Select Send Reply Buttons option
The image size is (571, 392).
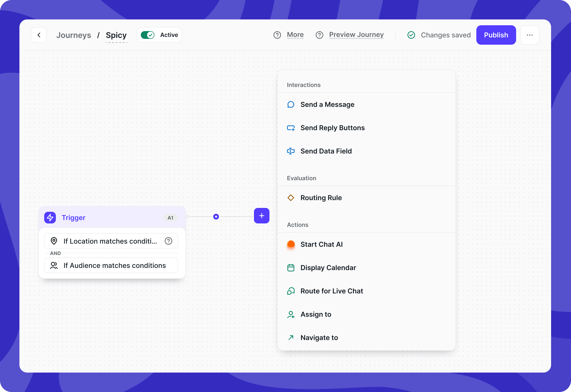(332, 128)
